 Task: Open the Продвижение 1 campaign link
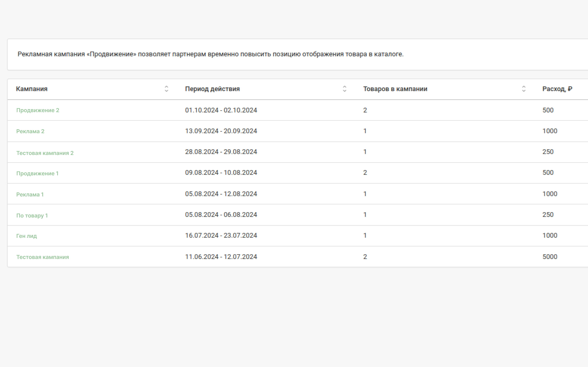click(37, 173)
